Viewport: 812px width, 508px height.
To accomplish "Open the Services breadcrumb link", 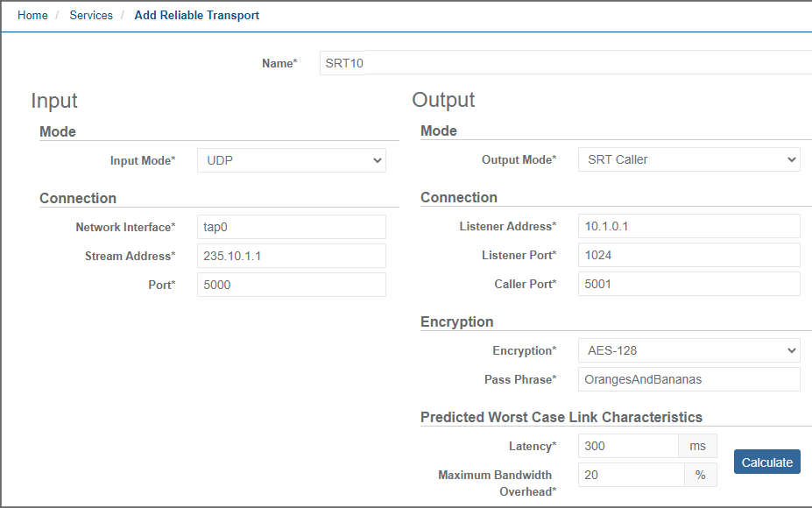I will click(91, 16).
